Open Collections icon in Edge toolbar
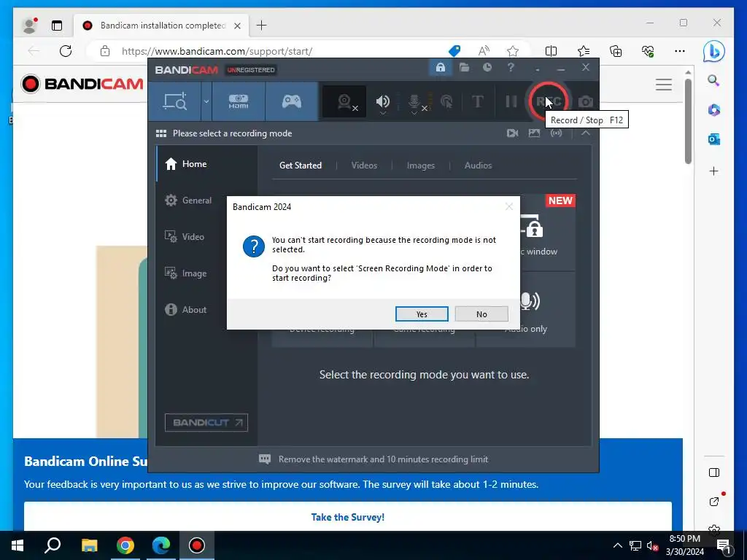The height and width of the screenshot is (560, 747). click(x=616, y=51)
